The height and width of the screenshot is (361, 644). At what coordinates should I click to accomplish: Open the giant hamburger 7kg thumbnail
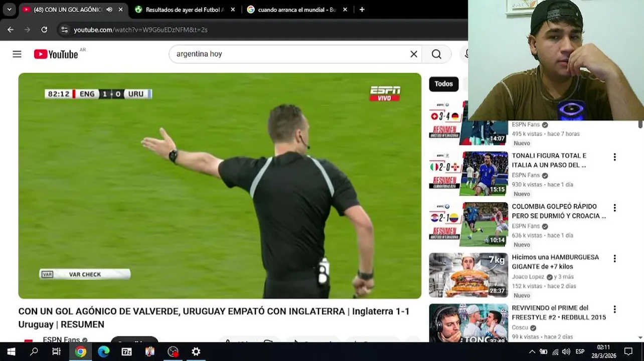pos(468,275)
